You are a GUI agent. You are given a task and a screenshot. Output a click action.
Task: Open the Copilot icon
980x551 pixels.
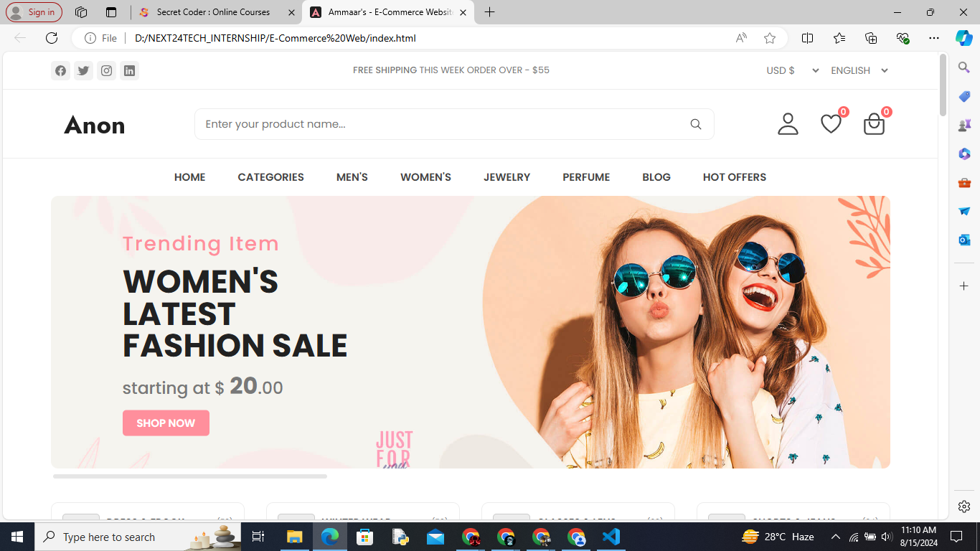coord(964,38)
